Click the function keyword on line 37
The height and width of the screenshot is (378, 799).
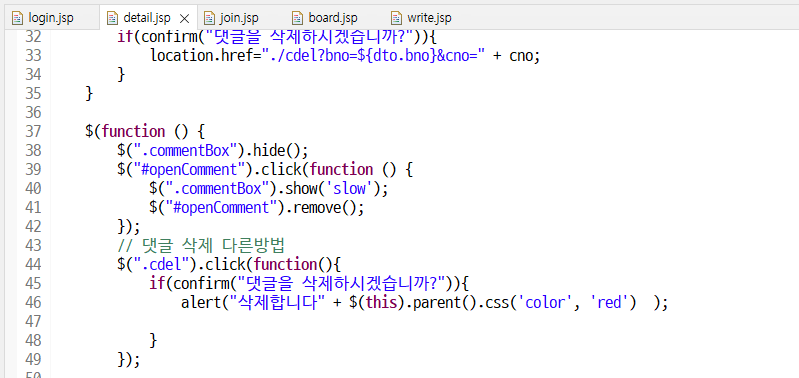tap(133, 131)
